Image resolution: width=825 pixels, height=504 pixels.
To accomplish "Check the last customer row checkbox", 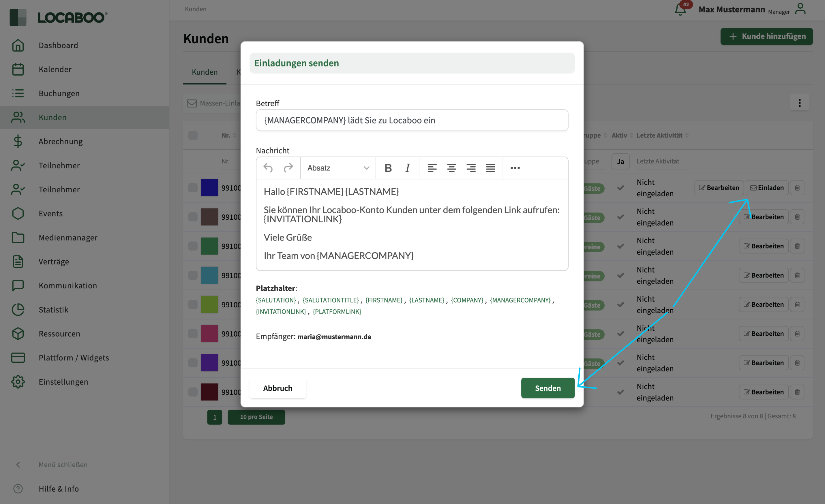I will (x=193, y=392).
